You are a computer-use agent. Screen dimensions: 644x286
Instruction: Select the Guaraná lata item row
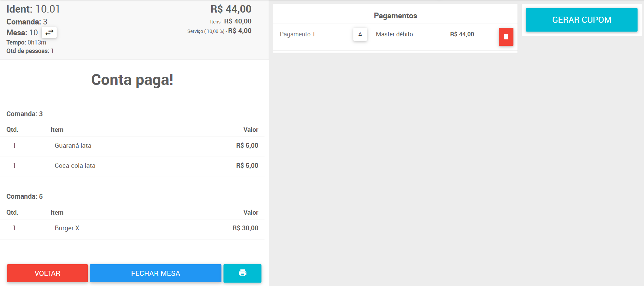[x=132, y=146]
